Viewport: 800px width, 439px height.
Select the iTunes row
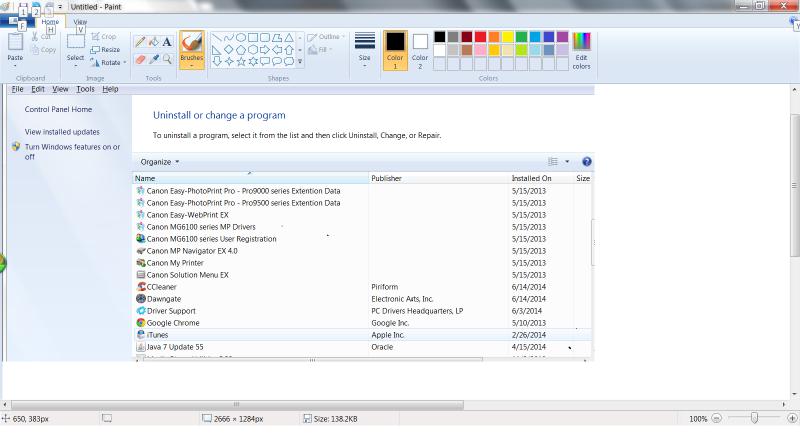coord(362,335)
